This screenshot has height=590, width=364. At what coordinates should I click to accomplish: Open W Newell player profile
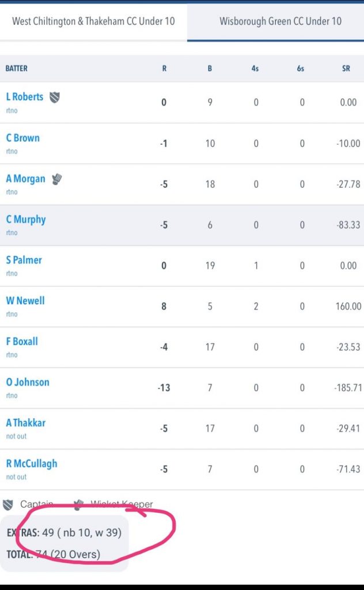[x=25, y=301]
